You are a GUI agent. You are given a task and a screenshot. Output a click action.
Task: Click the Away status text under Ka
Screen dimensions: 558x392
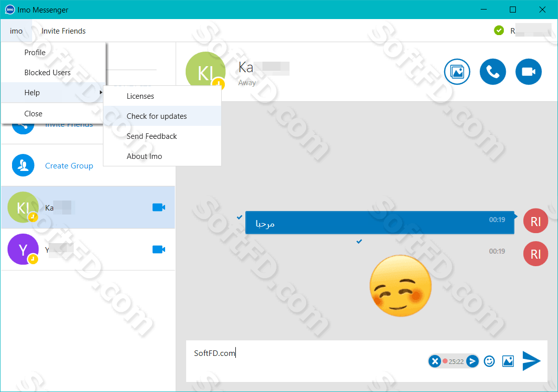pyautogui.click(x=247, y=83)
